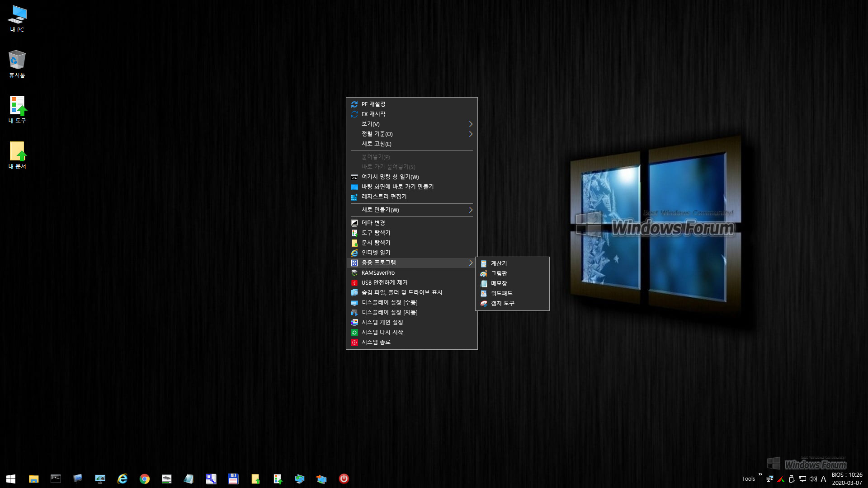Click the blue tilted display taskbar icon

(x=78, y=479)
